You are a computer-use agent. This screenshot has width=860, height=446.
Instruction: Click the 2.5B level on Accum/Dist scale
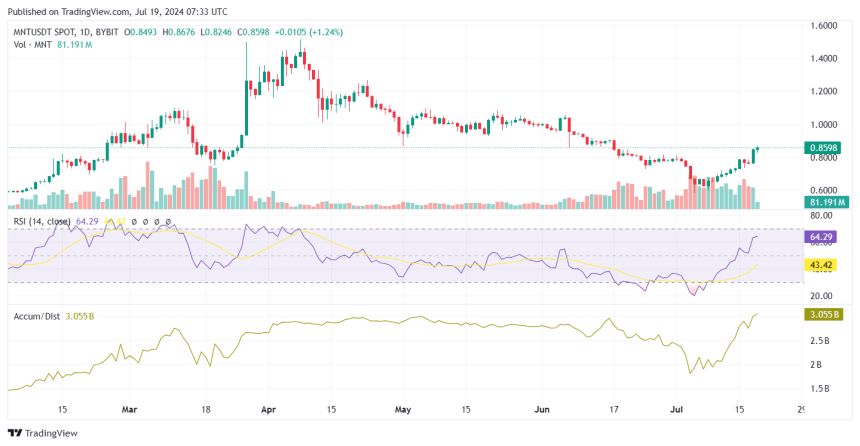coord(819,341)
